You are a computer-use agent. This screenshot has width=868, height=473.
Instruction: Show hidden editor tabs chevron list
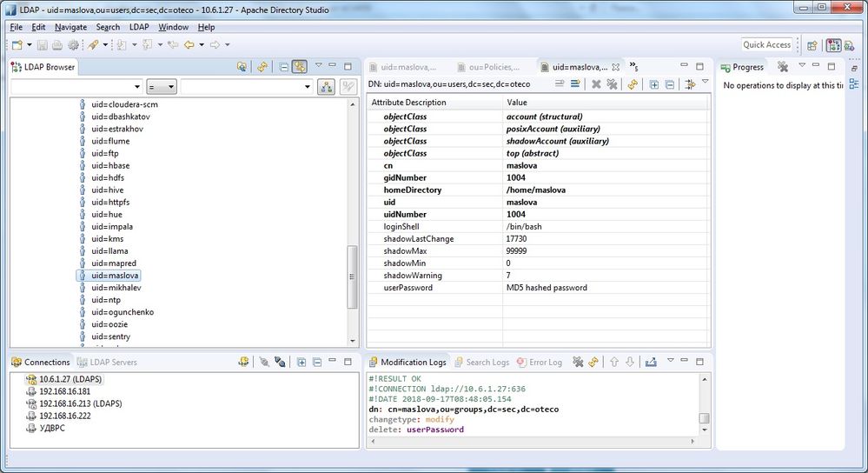click(x=633, y=66)
